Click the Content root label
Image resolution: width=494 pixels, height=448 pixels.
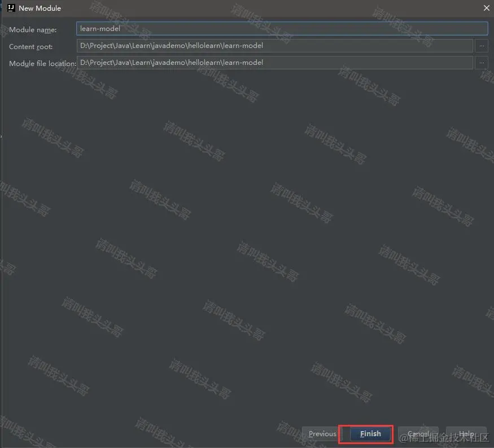coord(30,46)
